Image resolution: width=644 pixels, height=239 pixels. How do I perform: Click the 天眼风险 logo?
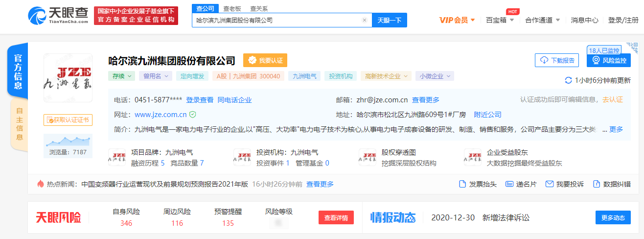click(x=58, y=217)
